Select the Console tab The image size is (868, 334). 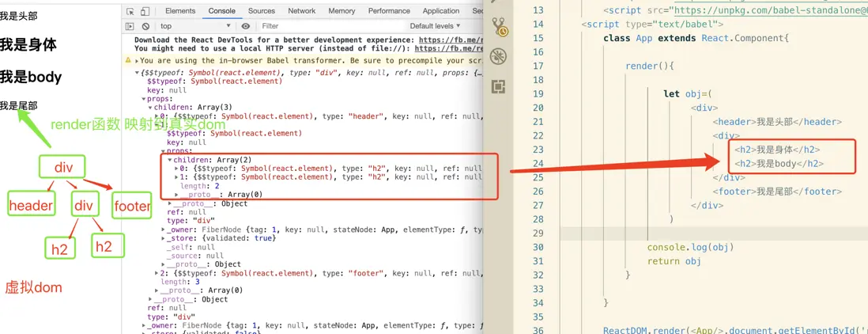coord(222,10)
